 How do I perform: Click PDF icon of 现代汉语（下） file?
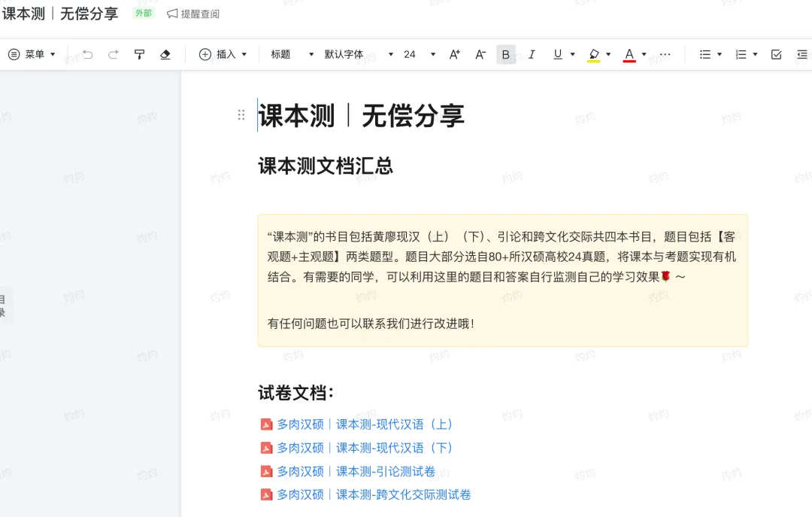point(266,448)
